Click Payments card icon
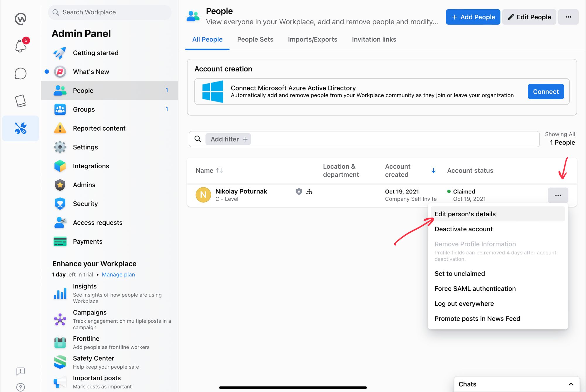Viewport: 586px width, 392px height. coord(60,242)
